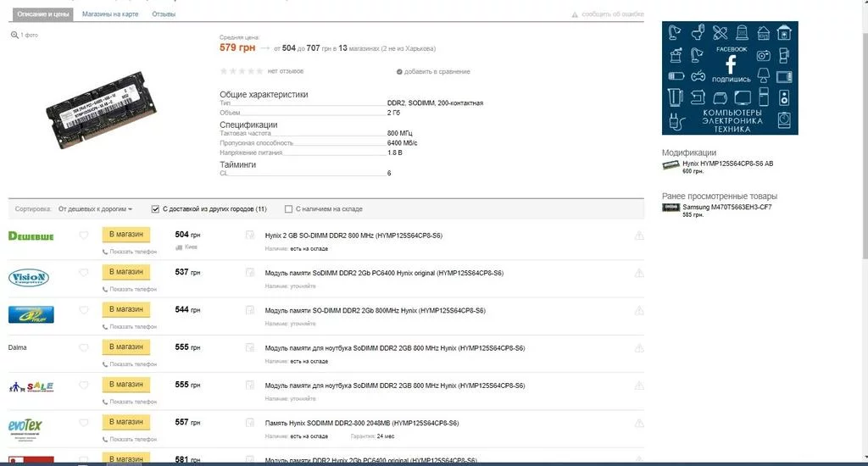
Task: Click the Facebook 'подпишись' banner
Action: pos(730,78)
